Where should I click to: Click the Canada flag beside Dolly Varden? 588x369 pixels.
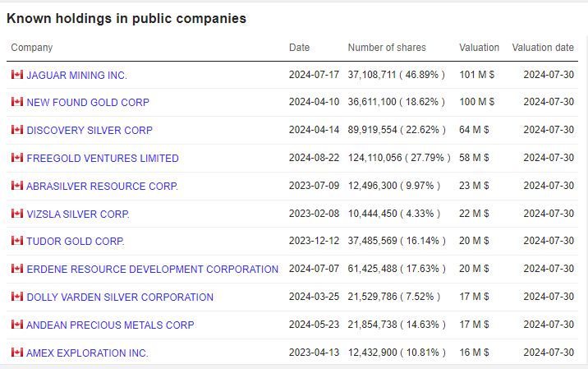click(17, 296)
